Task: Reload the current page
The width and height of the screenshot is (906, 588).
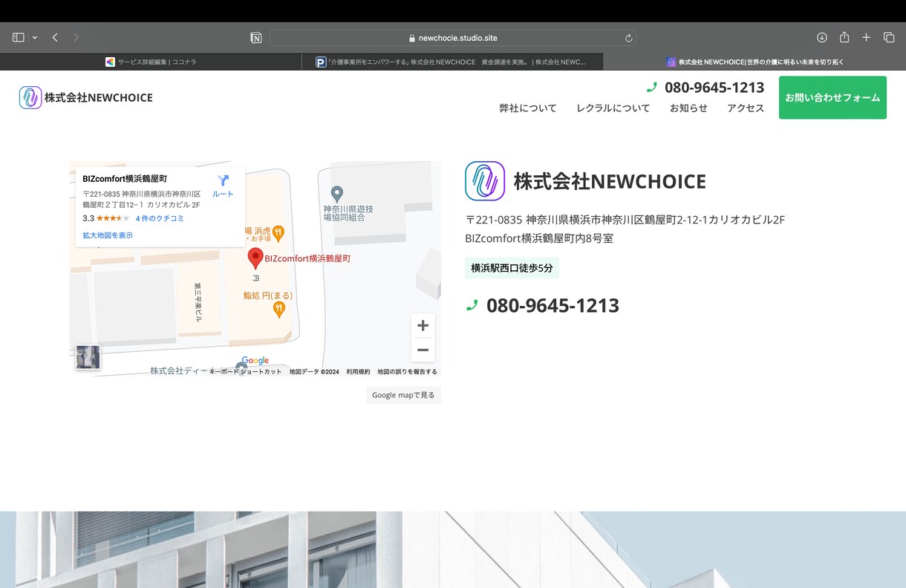Action: (x=628, y=38)
